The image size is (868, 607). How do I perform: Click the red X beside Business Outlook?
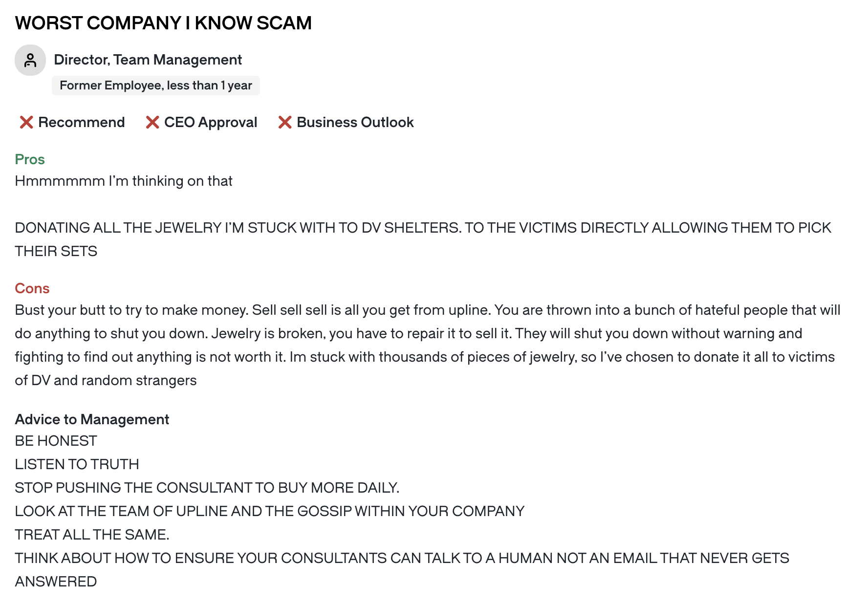(x=285, y=122)
